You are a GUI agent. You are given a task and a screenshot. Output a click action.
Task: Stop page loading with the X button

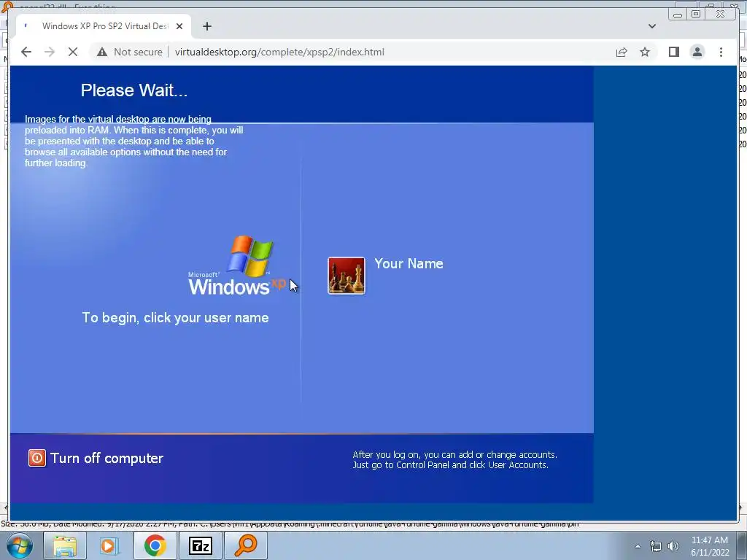[73, 52]
